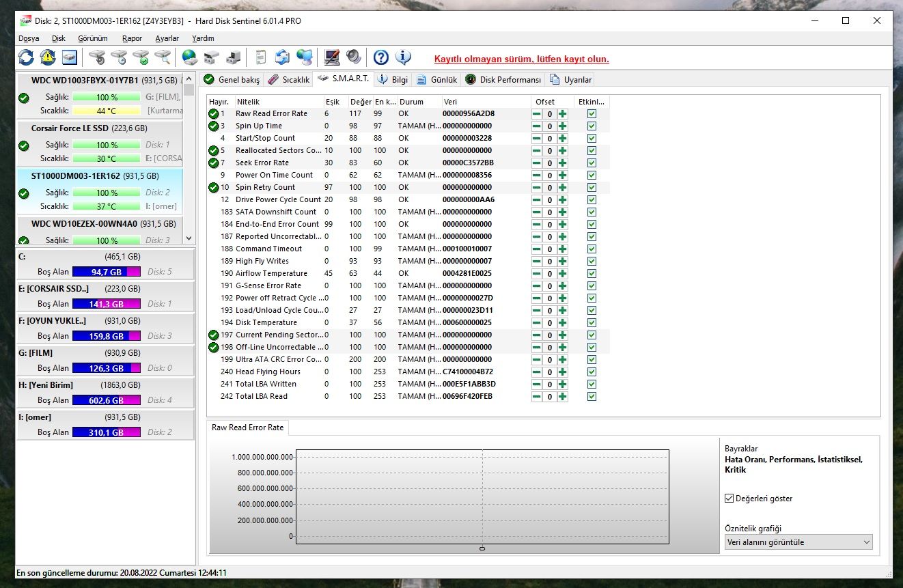The image size is (903, 588).
Task: Click the green check icon beside Corsair Force LE SSD
Action: point(24,145)
